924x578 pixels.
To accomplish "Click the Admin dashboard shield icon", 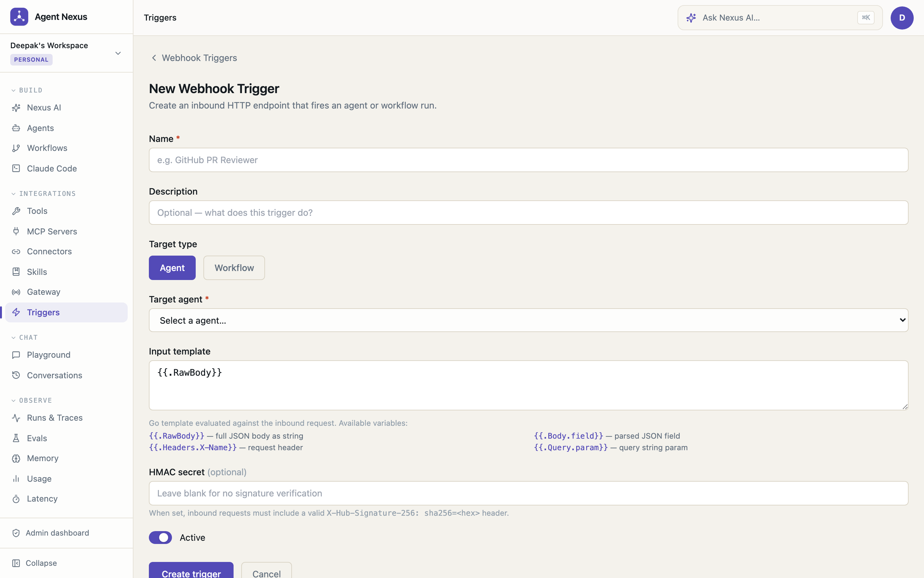I will (x=16, y=533).
